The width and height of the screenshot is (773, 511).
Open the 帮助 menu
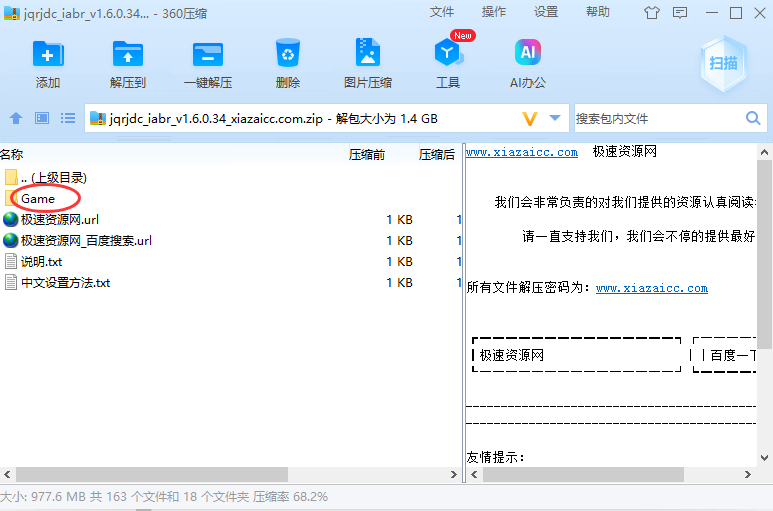pos(597,12)
